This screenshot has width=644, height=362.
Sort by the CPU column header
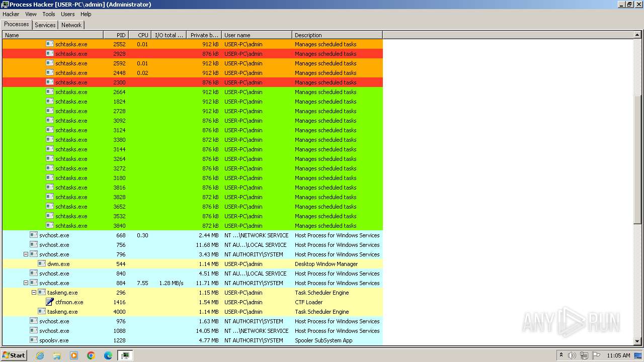(140, 35)
